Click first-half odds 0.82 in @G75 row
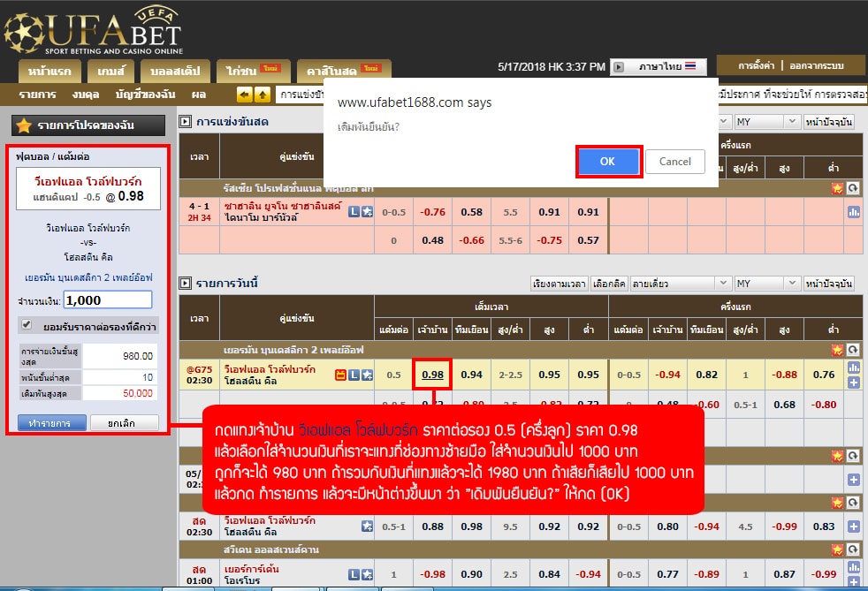Viewport: 868px width, 591px height. [707, 375]
